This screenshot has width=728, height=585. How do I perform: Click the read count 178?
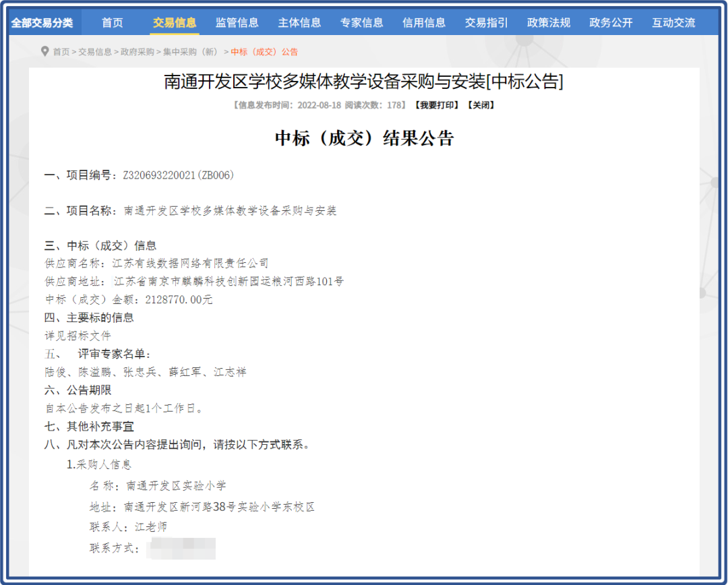394,105
